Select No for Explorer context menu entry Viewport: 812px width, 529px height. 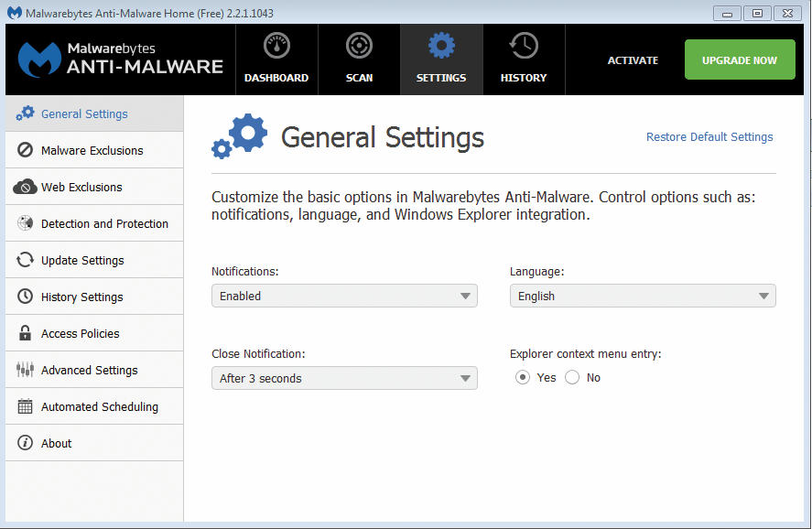[572, 377]
